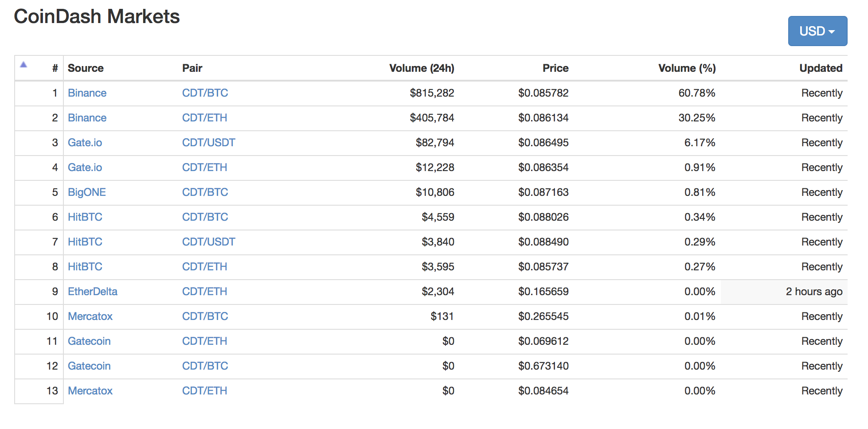868x429 pixels.
Task: Open the CDT/BTC pair in row 10
Action: point(205,316)
